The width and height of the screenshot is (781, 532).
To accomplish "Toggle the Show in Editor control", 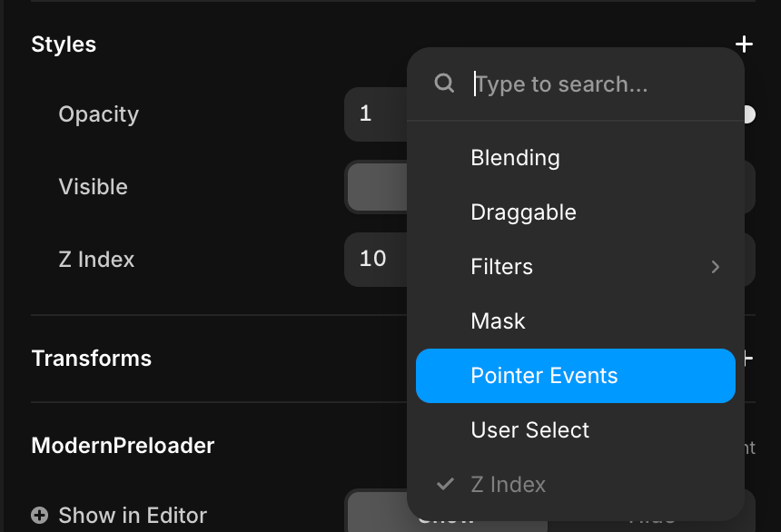I will tap(376, 514).
